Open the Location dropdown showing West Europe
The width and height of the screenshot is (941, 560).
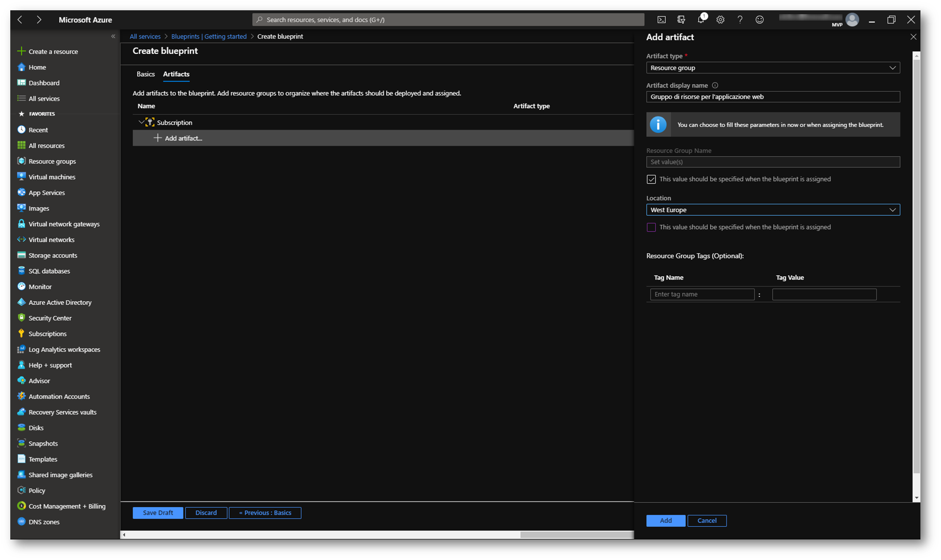772,210
